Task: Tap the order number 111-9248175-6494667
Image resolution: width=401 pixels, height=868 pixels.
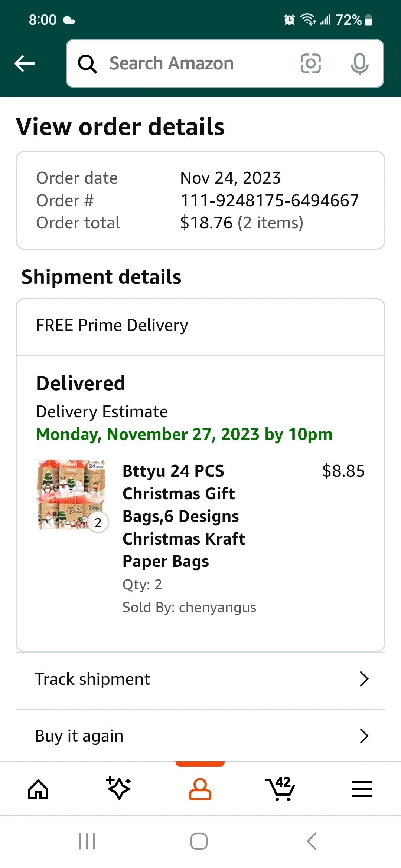Action: tap(269, 201)
